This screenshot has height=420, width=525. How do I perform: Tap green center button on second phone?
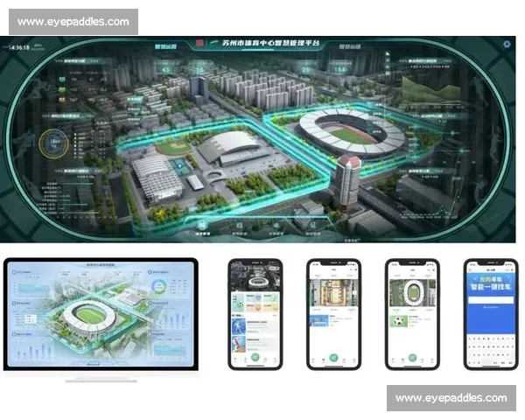pos(333,358)
